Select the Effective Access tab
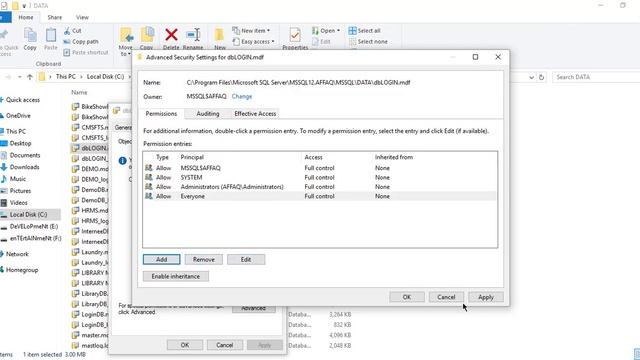The height and width of the screenshot is (360, 640). 255,113
